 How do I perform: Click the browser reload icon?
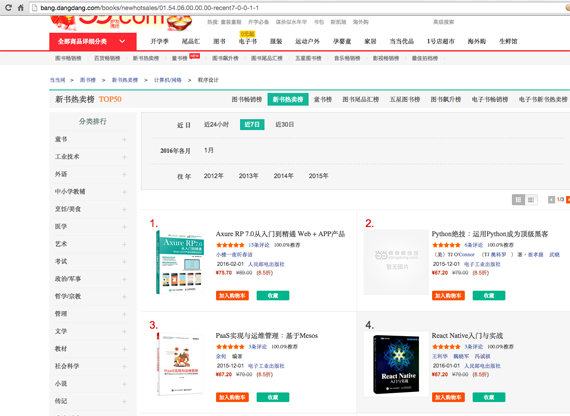pyautogui.click(x=8, y=7)
